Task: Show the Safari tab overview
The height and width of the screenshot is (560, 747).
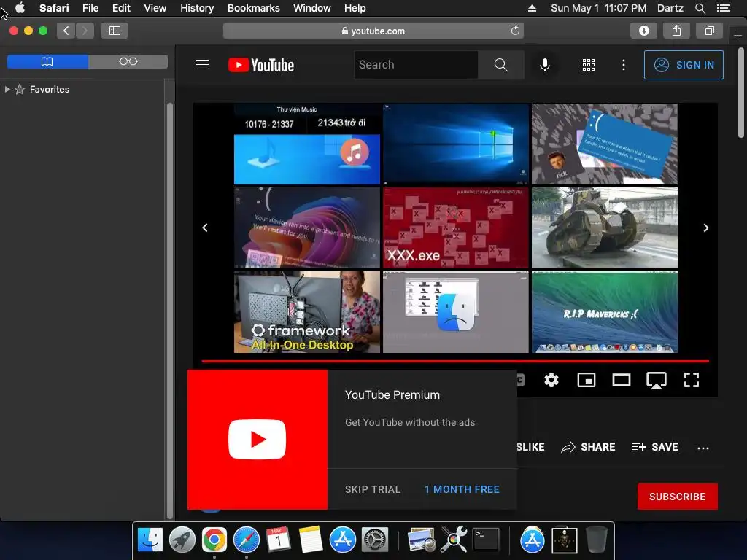Action: coord(709,31)
